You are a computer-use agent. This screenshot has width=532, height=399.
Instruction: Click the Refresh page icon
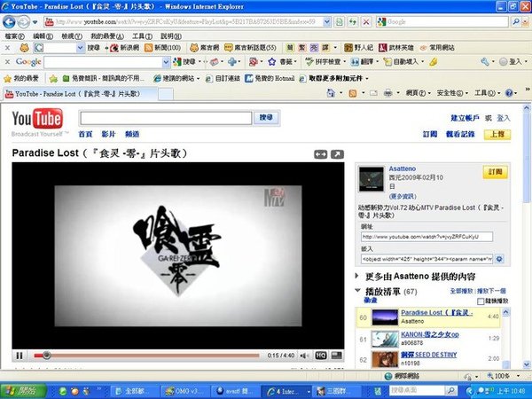[x=353, y=22]
